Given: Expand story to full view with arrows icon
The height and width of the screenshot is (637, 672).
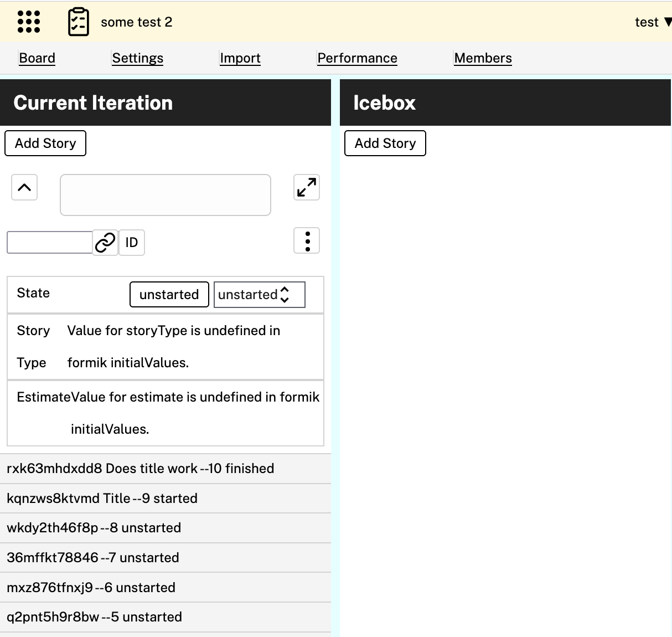Looking at the screenshot, I should [x=306, y=187].
